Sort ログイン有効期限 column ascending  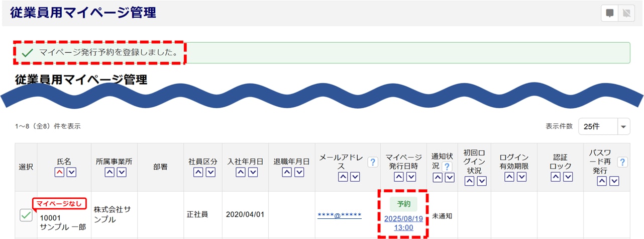click(x=509, y=177)
